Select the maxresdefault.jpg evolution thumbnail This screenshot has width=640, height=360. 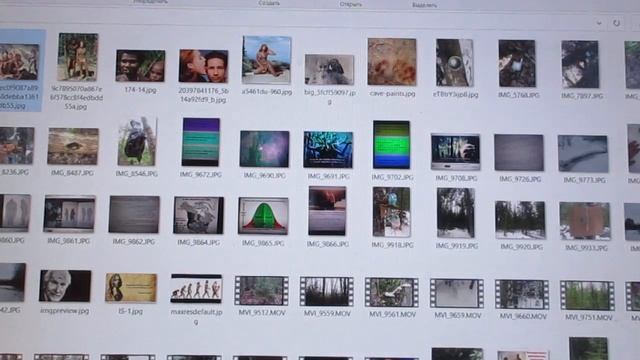[x=196, y=289]
